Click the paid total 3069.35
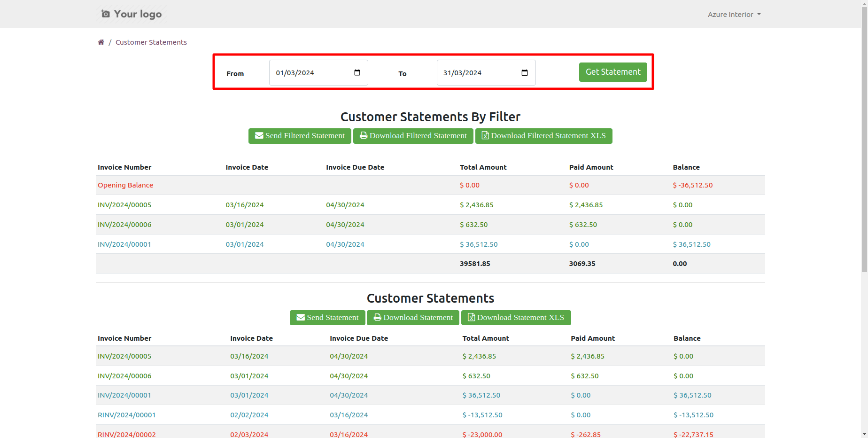The height and width of the screenshot is (438, 868). [x=582, y=264]
